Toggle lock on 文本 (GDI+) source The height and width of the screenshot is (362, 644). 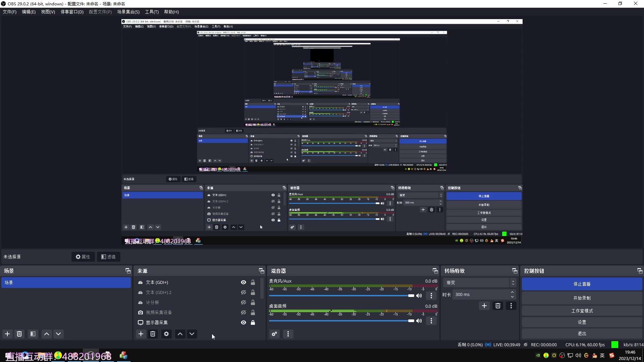[253, 283]
